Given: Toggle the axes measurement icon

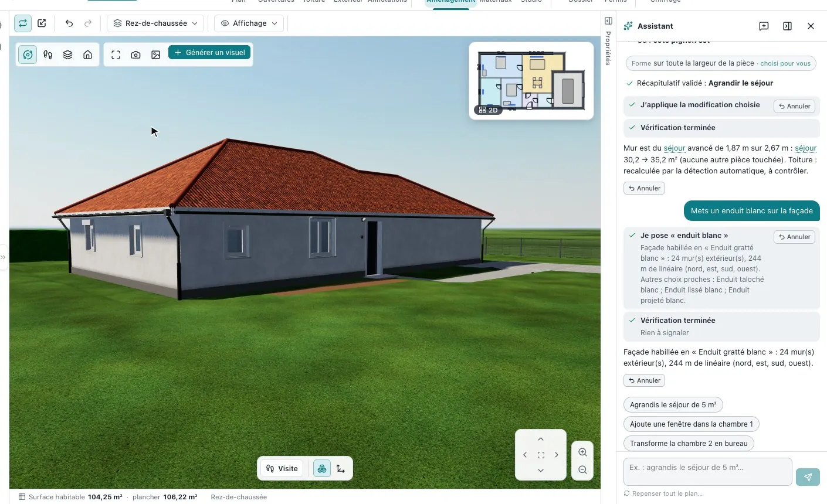Looking at the screenshot, I should (341, 468).
